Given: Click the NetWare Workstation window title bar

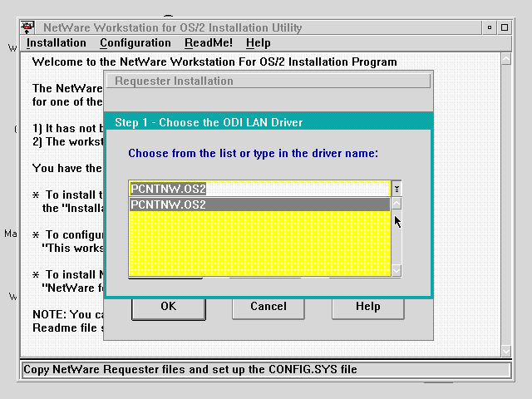Looking at the screenshot, I should point(258,27).
